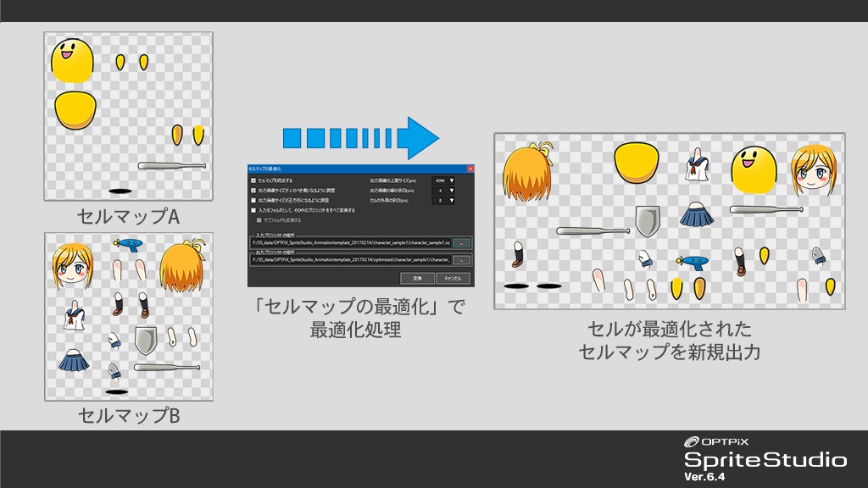868x488 pixels.
Task: Toggle the セルマップを統合する checkbox
Action: pyautogui.click(x=253, y=180)
